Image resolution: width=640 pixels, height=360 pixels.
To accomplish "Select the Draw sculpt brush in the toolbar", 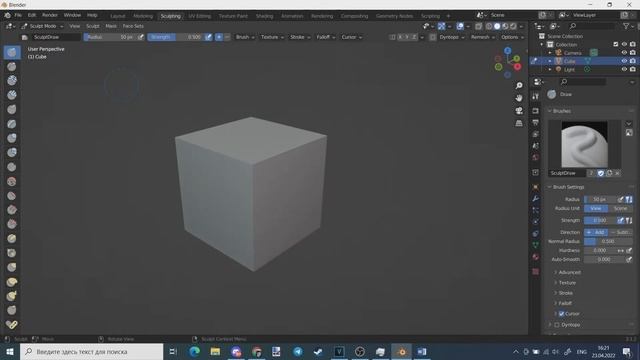I will pyautogui.click(x=12, y=52).
